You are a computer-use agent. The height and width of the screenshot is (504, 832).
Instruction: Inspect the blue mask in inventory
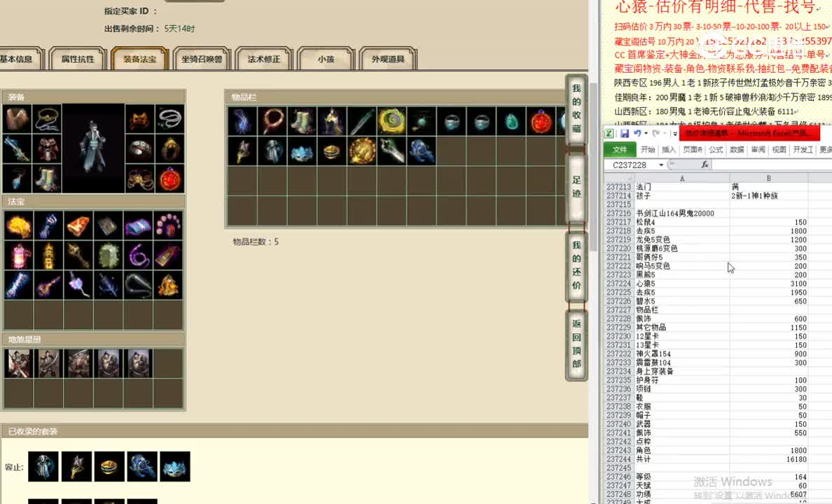[x=302, y=151]
